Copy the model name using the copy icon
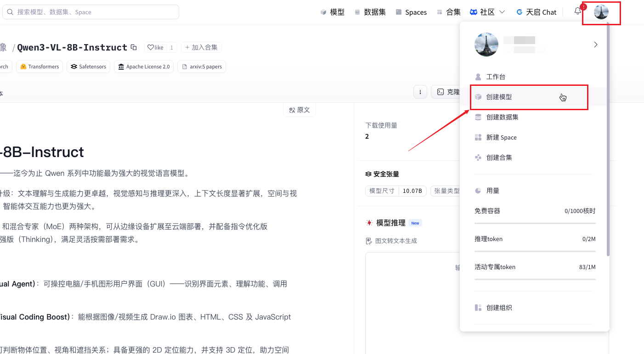Screen dimensions: 644x354 click(x=134, y=47)
